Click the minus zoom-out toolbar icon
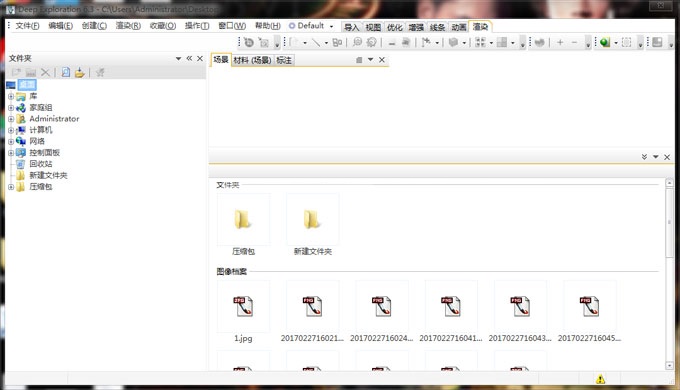This screenshot has height=390, width=680. [574, 42]
